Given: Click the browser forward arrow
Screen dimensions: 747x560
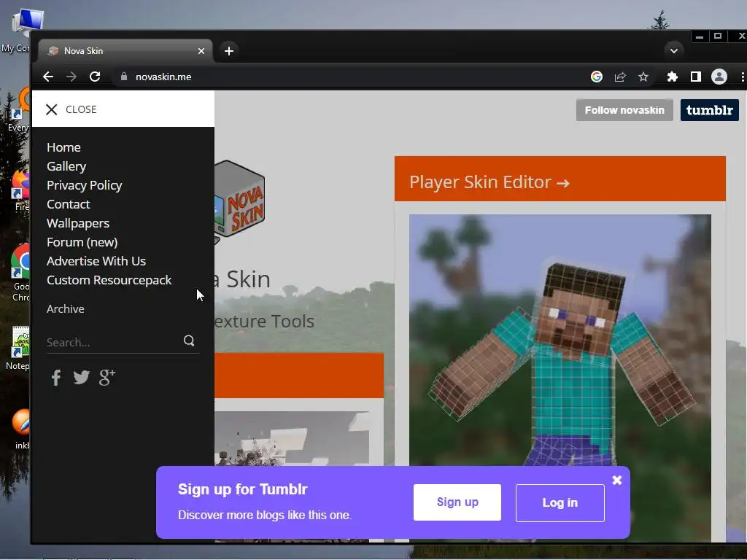Looking at the screenshot, I should click(x=71, y=77).
